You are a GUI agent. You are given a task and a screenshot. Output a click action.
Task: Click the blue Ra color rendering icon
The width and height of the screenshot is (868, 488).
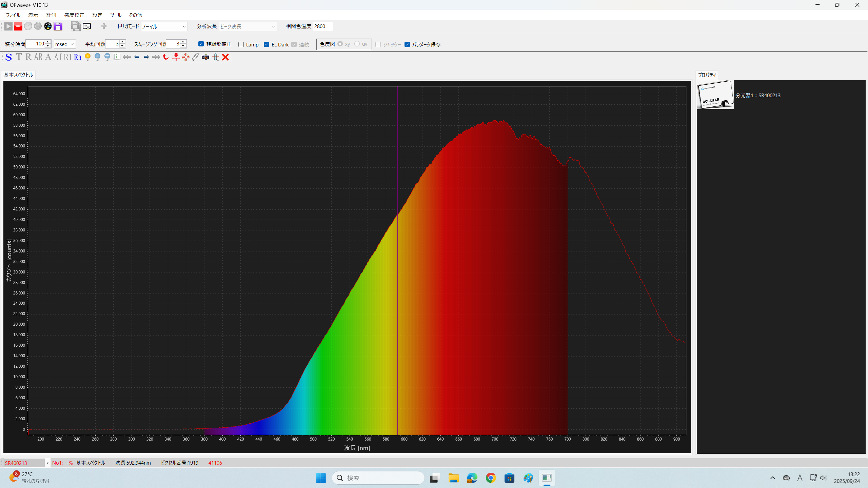click(78, 57)
